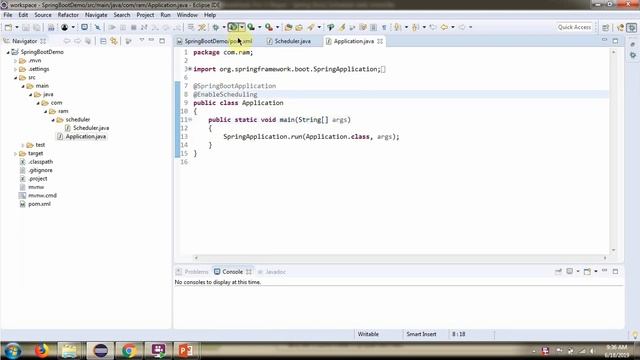The width and height of the screenshot is (640, 360).
Task: Click the green Run toolbar button
Action: [233, 27]
